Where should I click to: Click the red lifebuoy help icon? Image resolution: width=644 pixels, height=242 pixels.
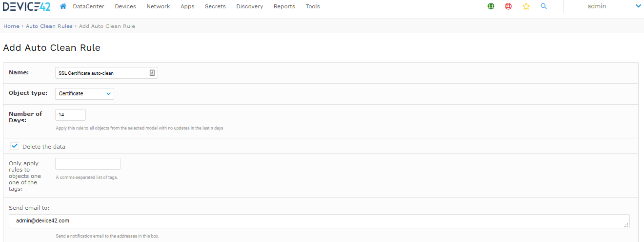coord(508,6)
